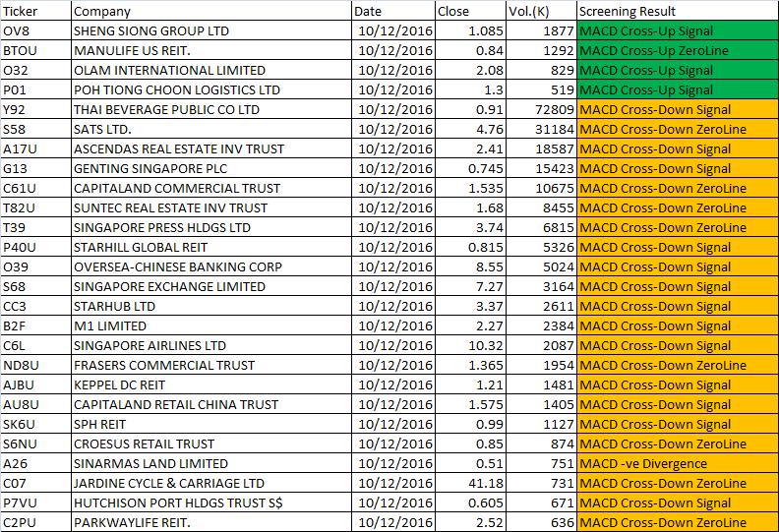Screen dimensions: 779x532
Task: Click ticker cell A17U
Action: click(x=35, y=149)
